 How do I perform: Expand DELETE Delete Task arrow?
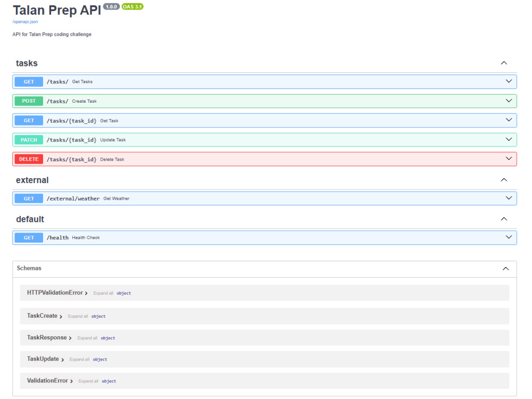pos(509,159)
